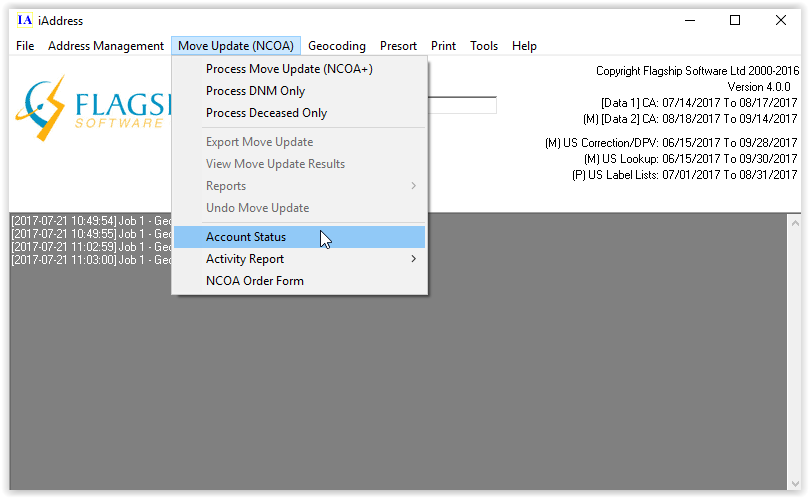Click the scrollbar up arrow in log panel
Image resolution: width=809 pixels, height=498 pixels.
(x=793, y=222)
